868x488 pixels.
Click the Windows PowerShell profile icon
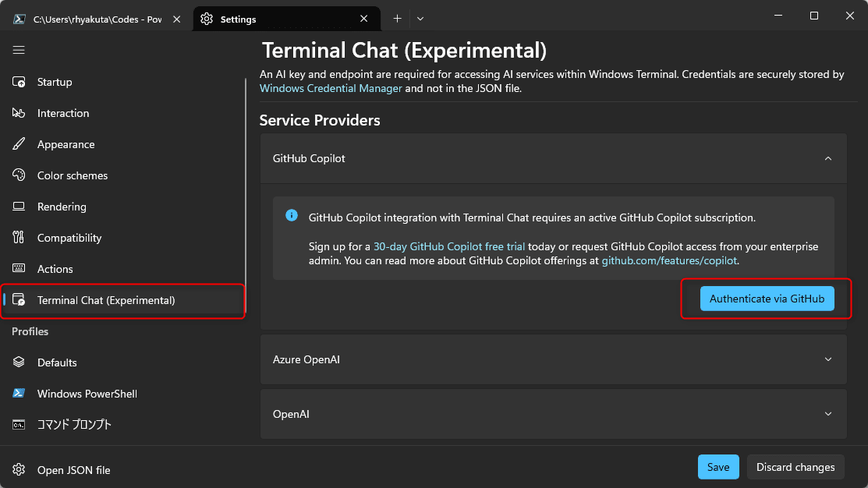point(19,393)
